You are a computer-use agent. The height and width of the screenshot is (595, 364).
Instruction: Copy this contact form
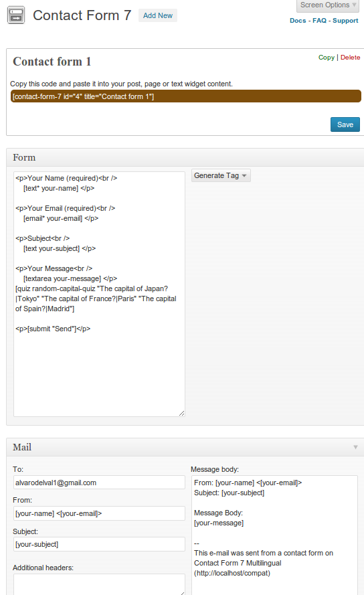[x=326, y=58]
